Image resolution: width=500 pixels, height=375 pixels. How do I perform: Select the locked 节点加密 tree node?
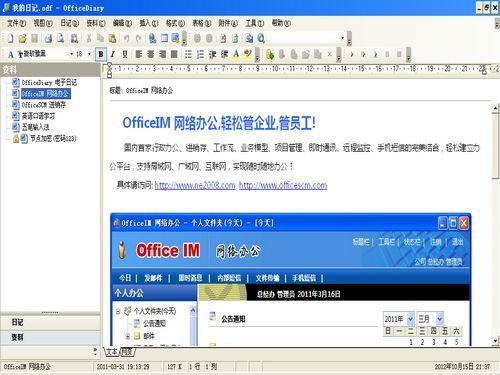tap(53, 138)
